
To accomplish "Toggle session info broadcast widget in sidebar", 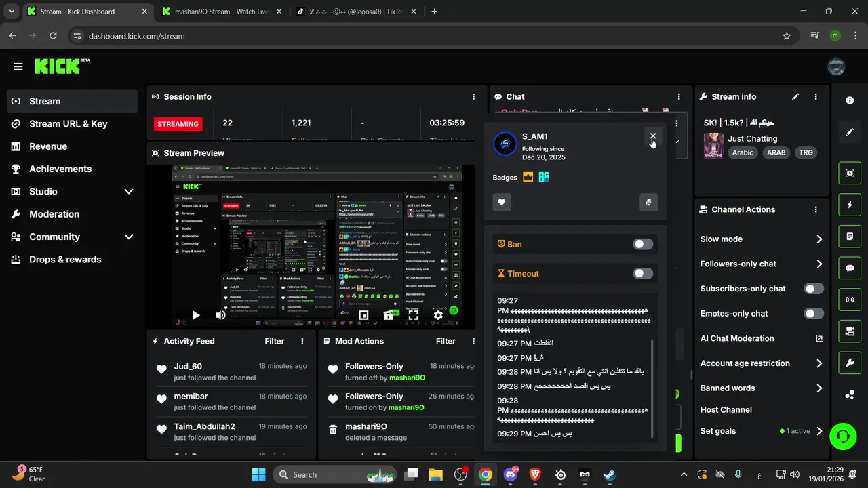I will (850, 300).
